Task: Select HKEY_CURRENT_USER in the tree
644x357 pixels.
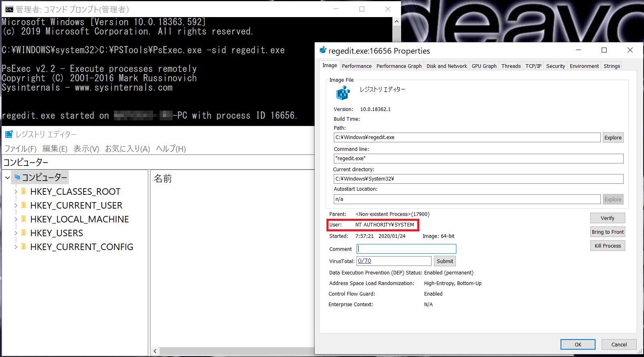Action: (x=76, y=205)
